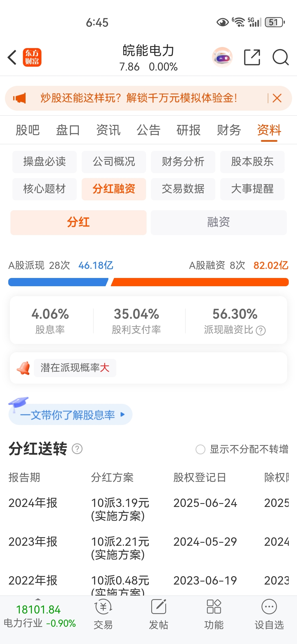Image resolution: width=297 pixels, height=644 pixels.
Task: Select the 股本股东 button
Action: [x=252, y=162]
